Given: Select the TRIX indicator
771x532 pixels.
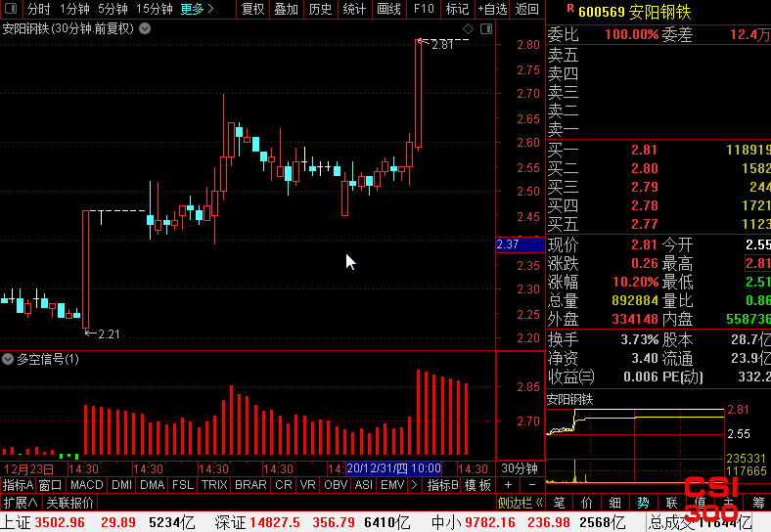Looking at the screenshot, I should point(214,485).
